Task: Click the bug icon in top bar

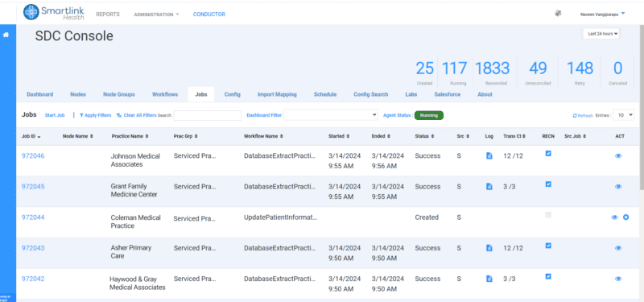Action: [x=558, y=14]
